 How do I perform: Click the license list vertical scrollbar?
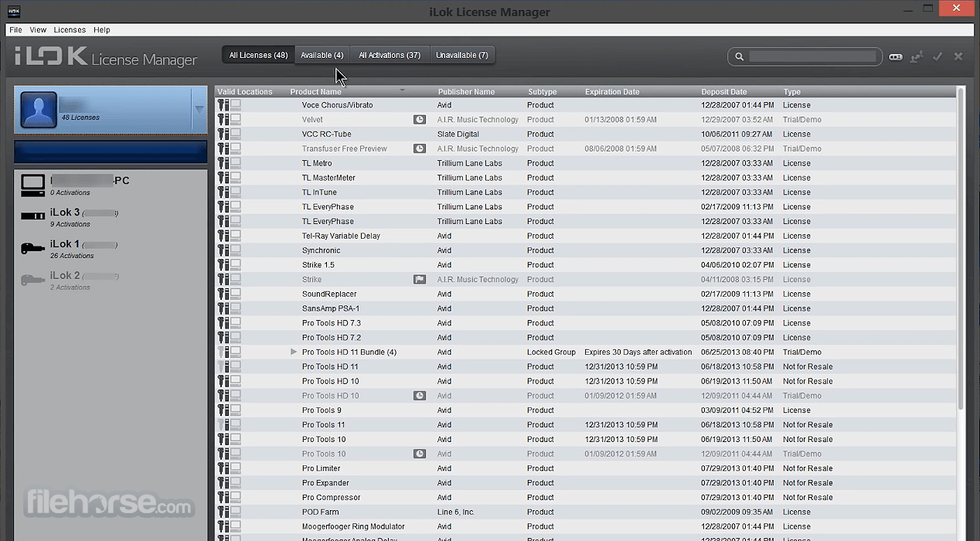[961, 247]
